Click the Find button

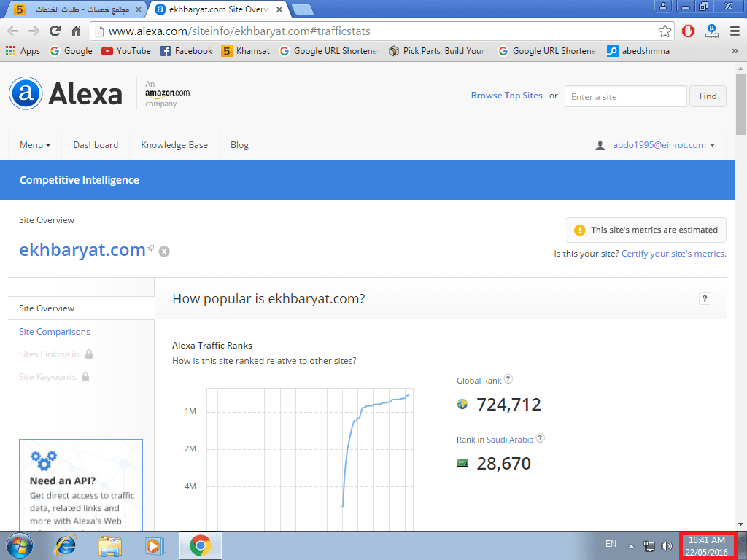tap(708, 96)
